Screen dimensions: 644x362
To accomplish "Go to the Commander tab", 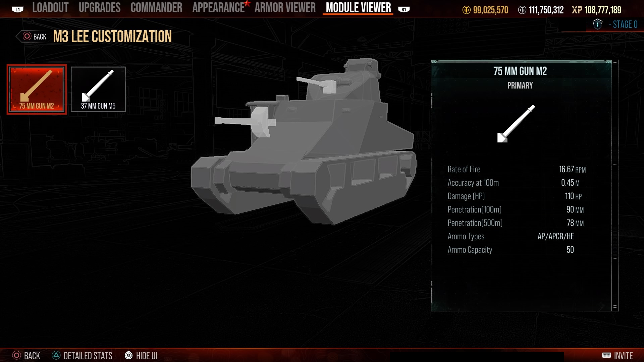I will (x=157, y=7).
